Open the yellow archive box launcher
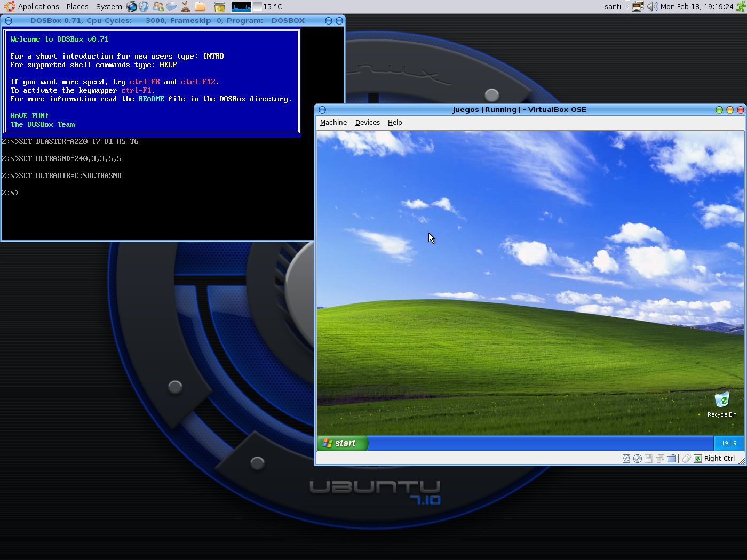 (x=219, y=6)
